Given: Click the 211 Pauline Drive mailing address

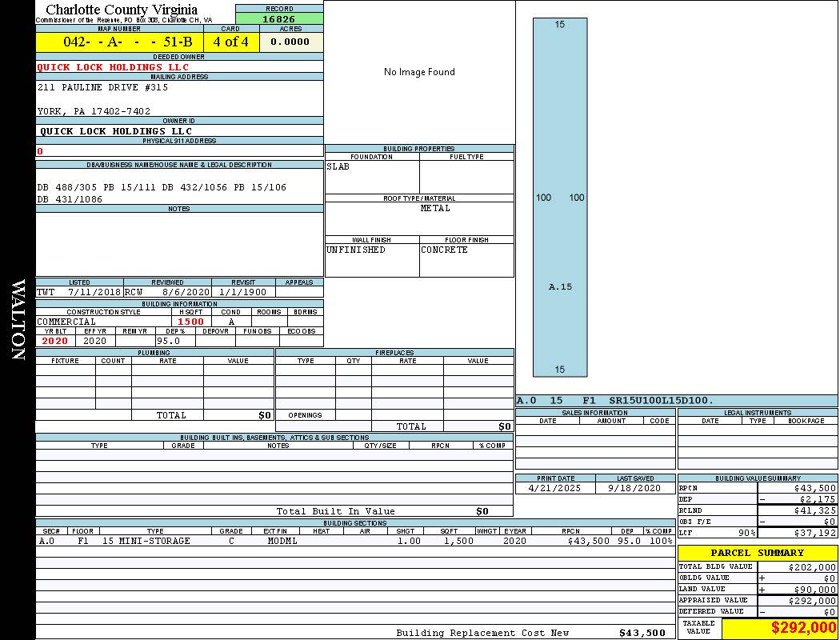Looking at the screenshot, I should click(102, 87).
